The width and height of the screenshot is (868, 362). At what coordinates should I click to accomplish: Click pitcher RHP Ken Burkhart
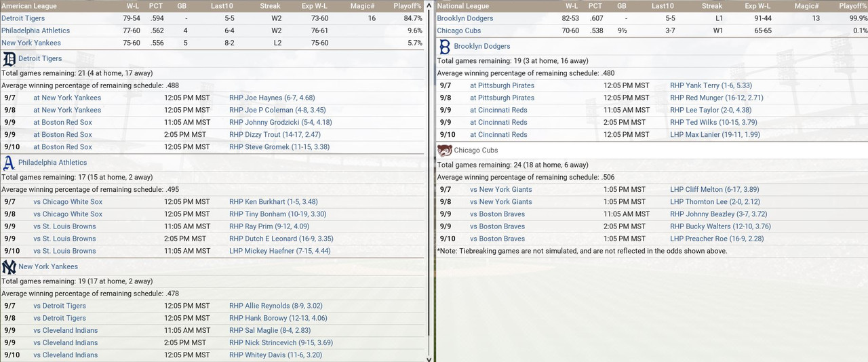click(x=273, y=201)
